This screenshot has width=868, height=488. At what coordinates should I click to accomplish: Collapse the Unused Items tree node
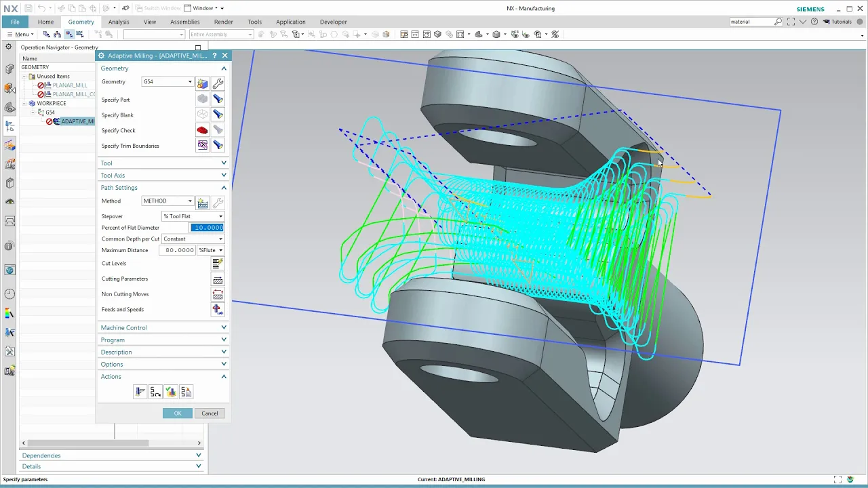[24, 77]
